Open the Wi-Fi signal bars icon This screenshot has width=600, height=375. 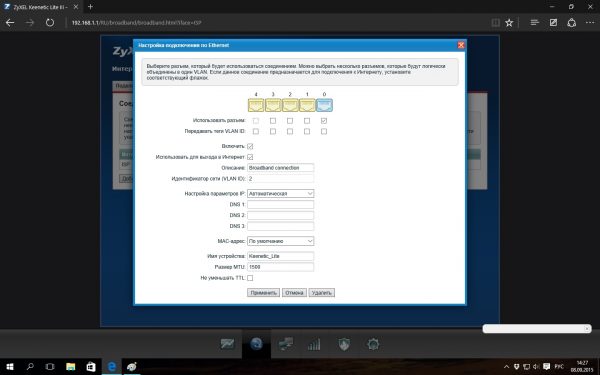(x=314, y=344)
